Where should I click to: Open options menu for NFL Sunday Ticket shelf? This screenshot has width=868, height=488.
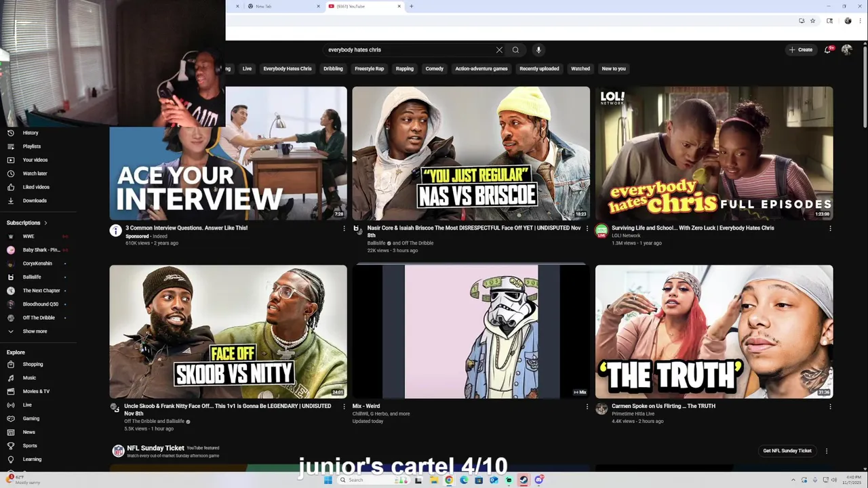click(826, 451)
